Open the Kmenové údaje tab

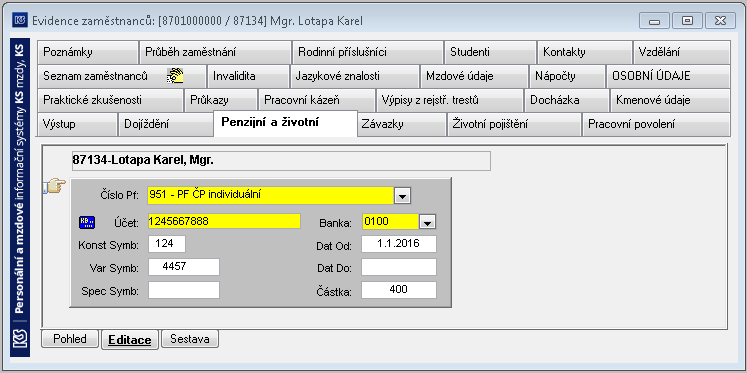[670, 101]
